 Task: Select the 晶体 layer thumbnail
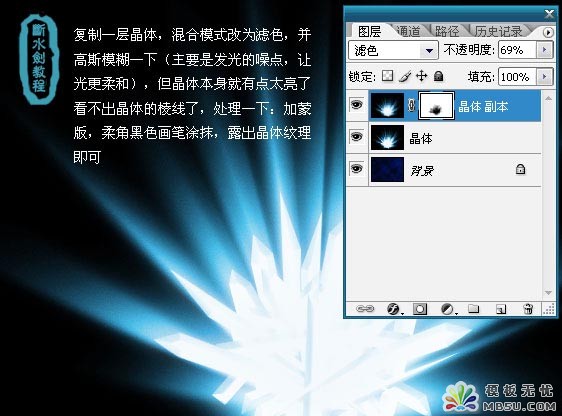[387, 137]
